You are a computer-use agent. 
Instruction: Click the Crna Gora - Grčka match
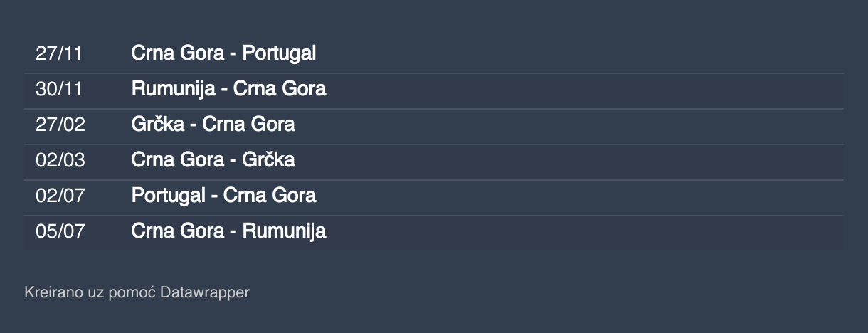click(213, 160)
